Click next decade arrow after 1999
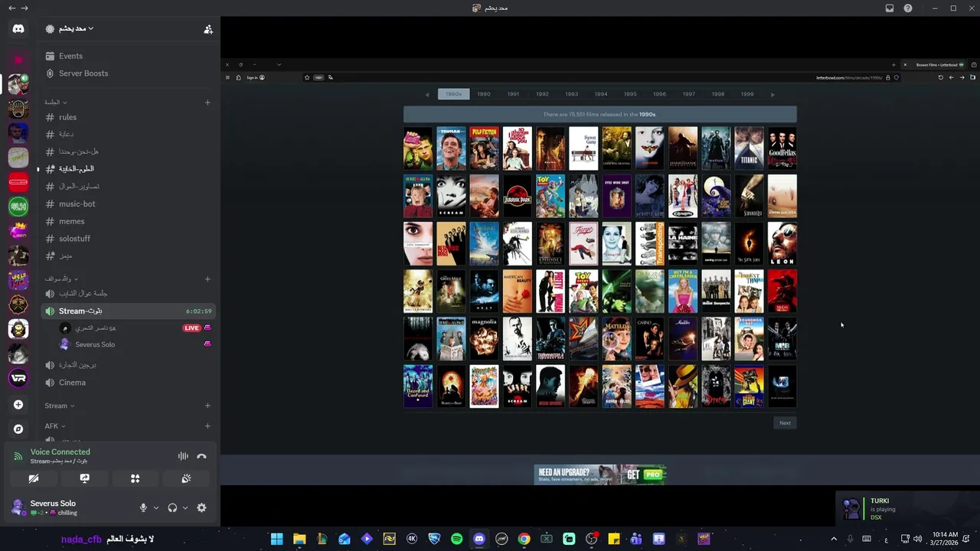Viewport: 980px width, 551px height. click(x=773, y=94)
